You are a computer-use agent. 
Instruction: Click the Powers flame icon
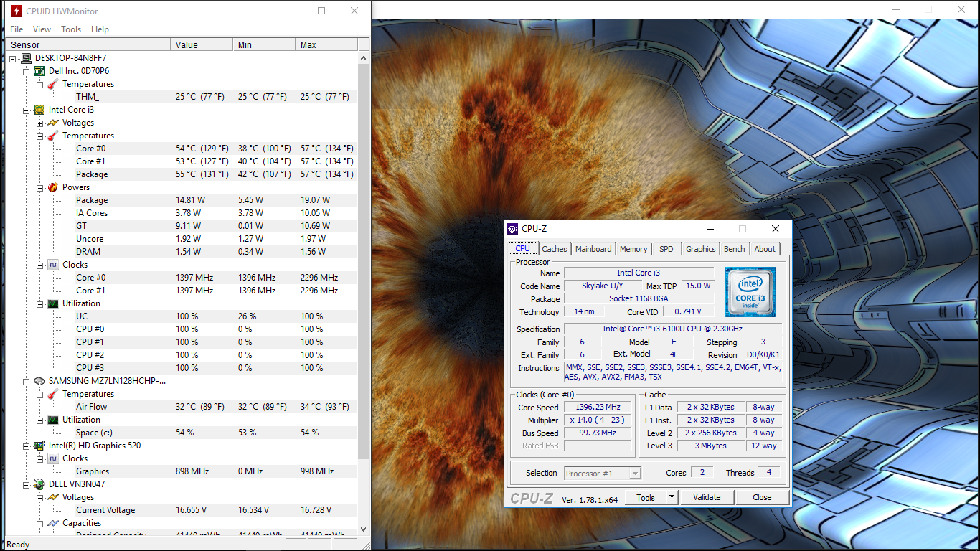(x=53, y=187)
